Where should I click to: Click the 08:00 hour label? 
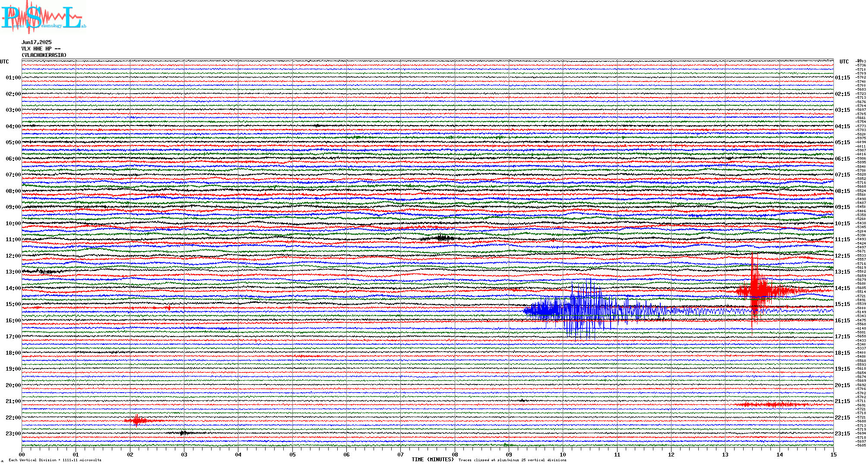tap(13, 191)
